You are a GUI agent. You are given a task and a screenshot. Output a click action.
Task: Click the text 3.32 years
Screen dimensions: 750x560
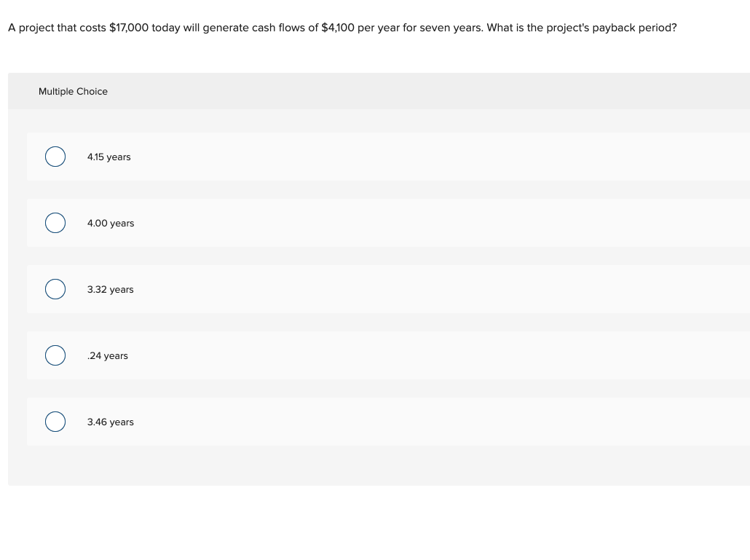pos(110,289)
